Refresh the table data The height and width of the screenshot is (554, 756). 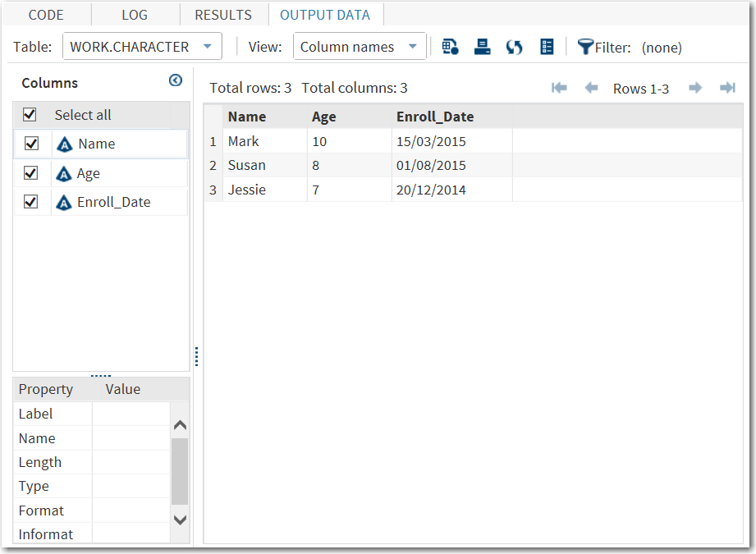pyautogui.click(x=515, y=47)
